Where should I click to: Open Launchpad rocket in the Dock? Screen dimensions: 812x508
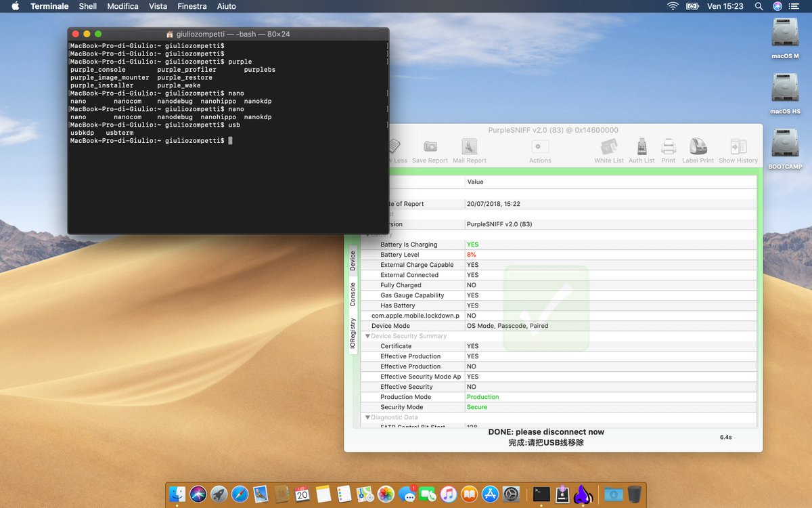(x=219, y=494)
